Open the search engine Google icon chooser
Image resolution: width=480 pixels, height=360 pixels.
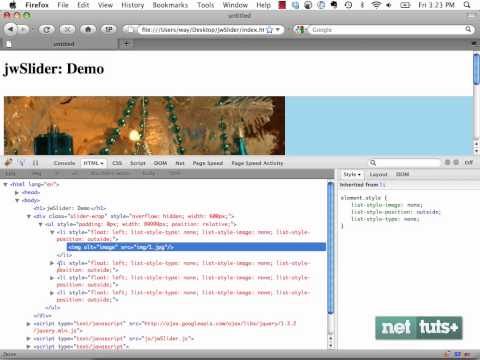300,30
